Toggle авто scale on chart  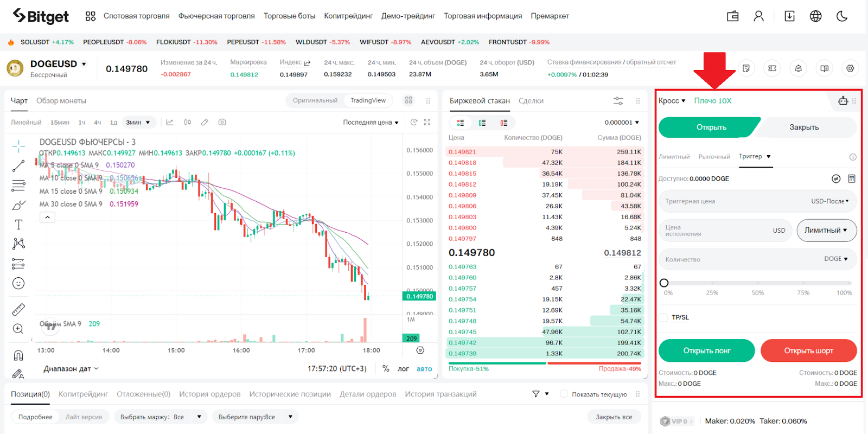[x=424, y=369]
